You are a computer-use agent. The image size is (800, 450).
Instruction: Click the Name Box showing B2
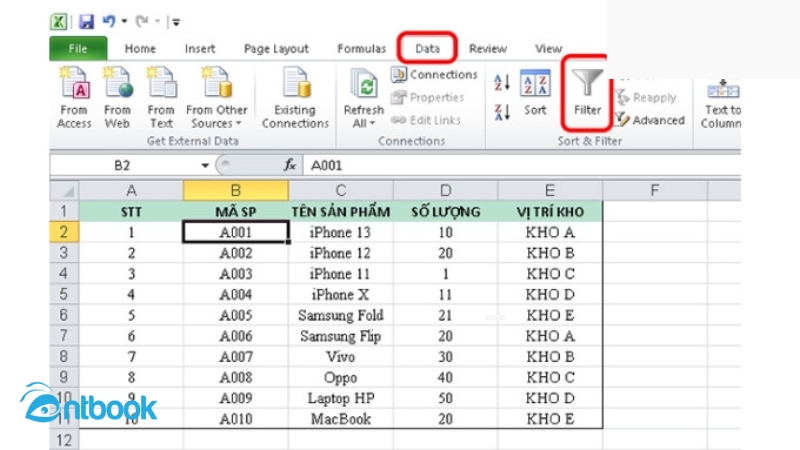coord(122,165)
